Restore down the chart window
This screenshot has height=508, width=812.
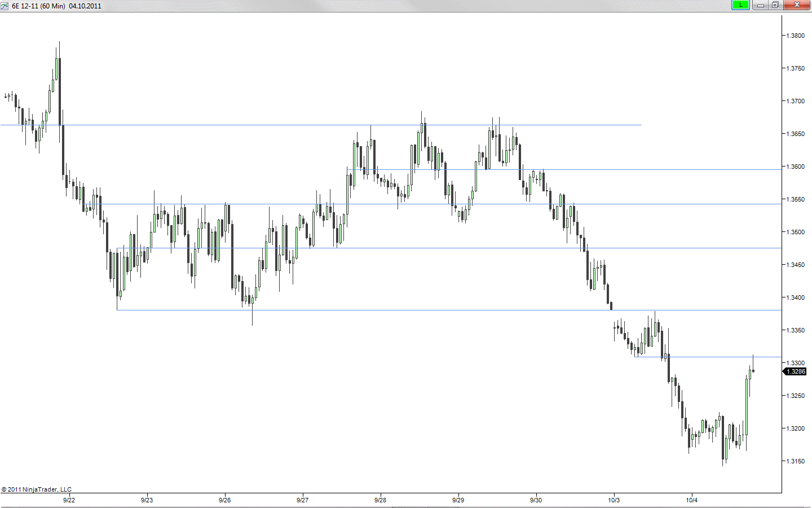tap(775, 5)
